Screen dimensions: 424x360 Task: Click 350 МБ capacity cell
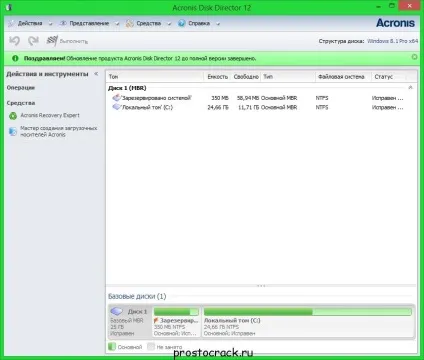point(220,98)
